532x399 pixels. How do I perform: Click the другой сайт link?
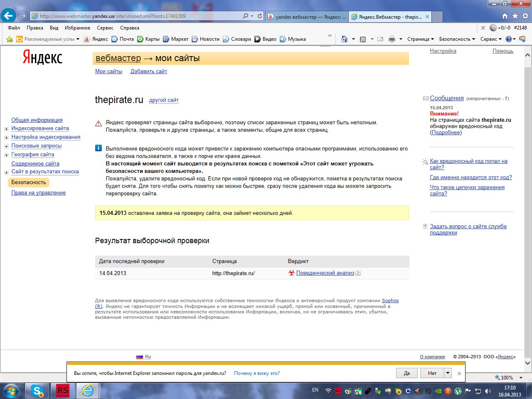point(164,100)
